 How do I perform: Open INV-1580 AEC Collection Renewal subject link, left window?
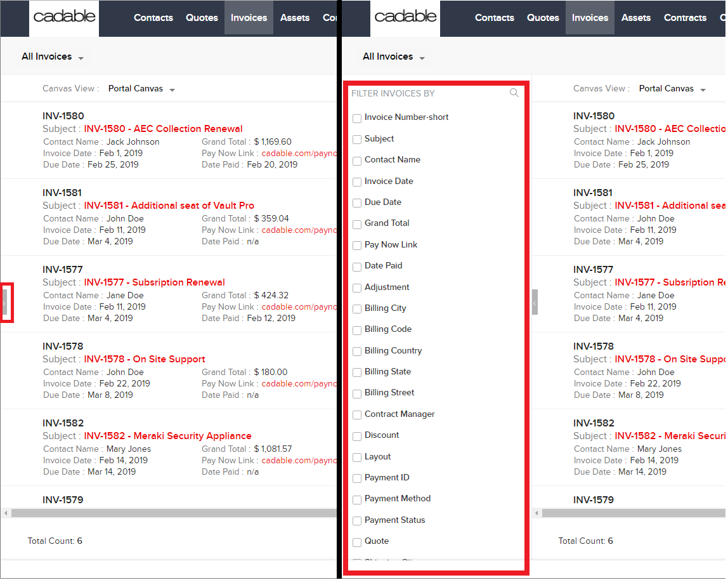point(163,129)
